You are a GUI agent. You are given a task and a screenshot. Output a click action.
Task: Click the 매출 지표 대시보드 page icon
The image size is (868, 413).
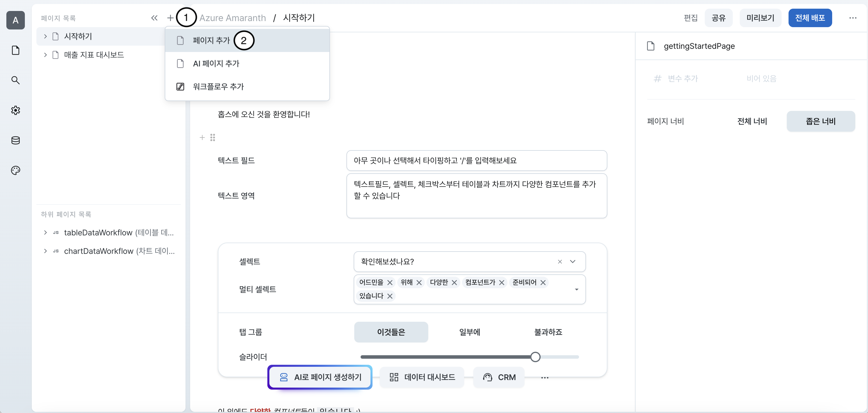(55, 55)
